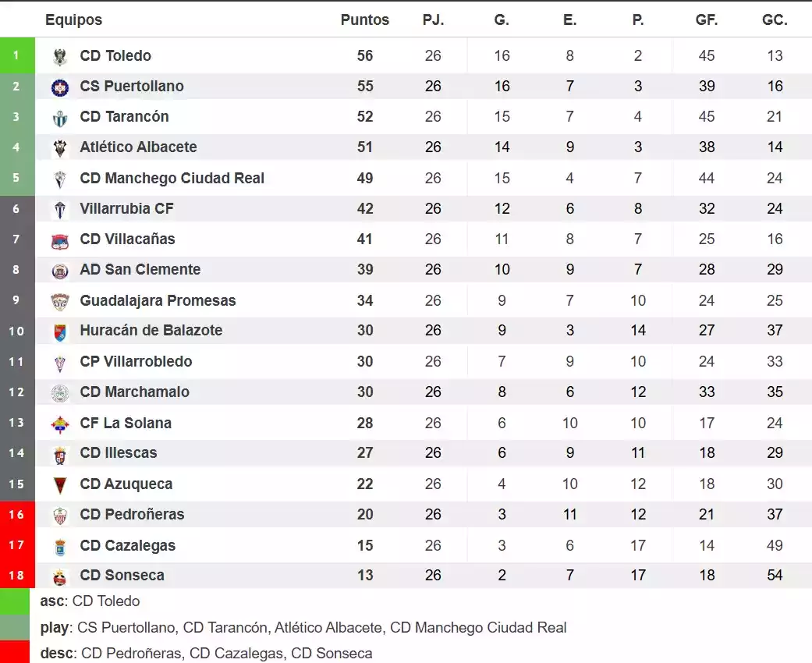812x663 pixels.
Task: Click the CD Sonseca club badge
Action: pyautogui.click(x=60, y=576)
